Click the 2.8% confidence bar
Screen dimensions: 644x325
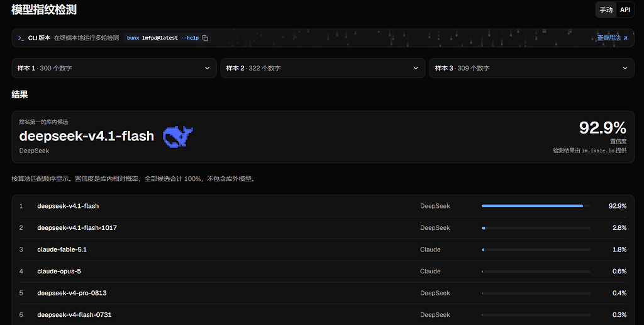tap(536, 228)
